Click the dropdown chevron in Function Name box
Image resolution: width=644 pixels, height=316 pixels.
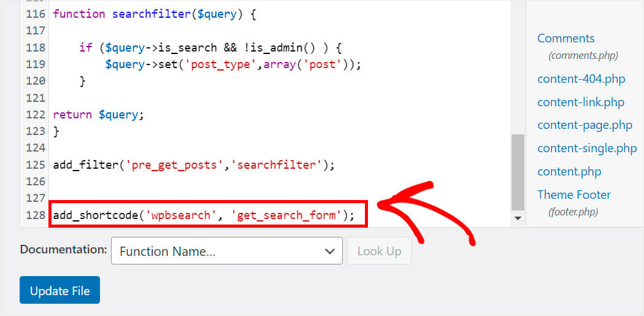pyautogui.click(x=329, y=251)
